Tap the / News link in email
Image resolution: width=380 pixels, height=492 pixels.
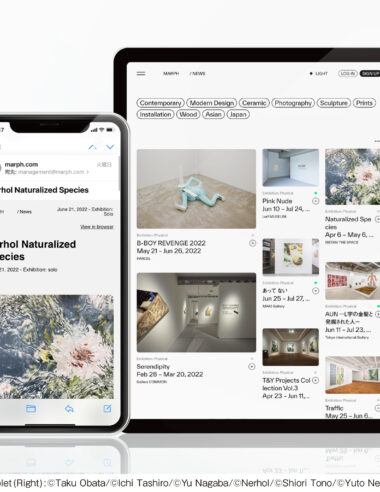[24, 212]
